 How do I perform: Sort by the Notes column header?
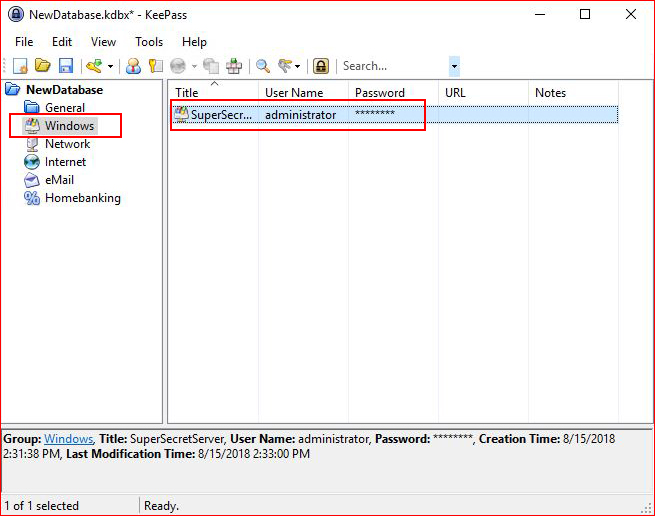point(574,92)
